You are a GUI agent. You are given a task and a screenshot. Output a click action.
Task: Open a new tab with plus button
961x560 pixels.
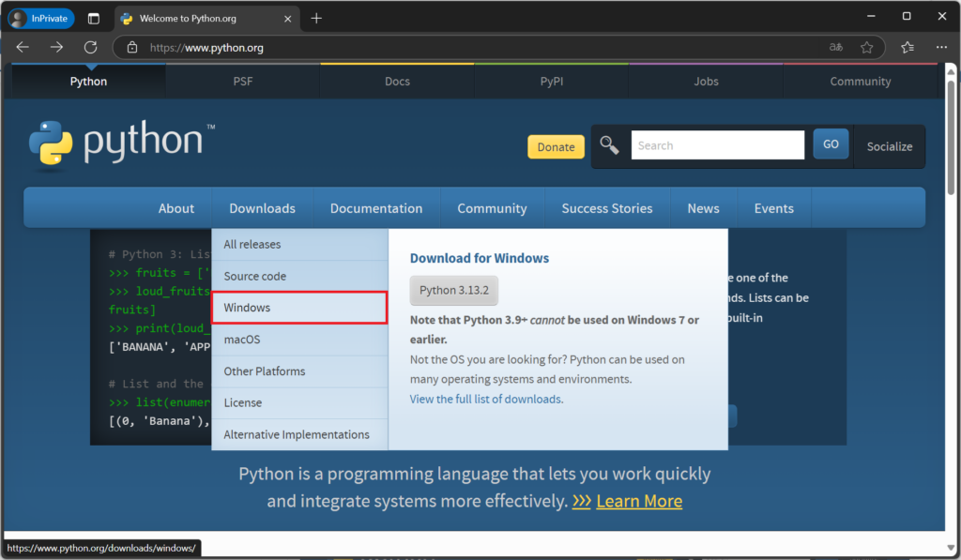coord(316,19)
